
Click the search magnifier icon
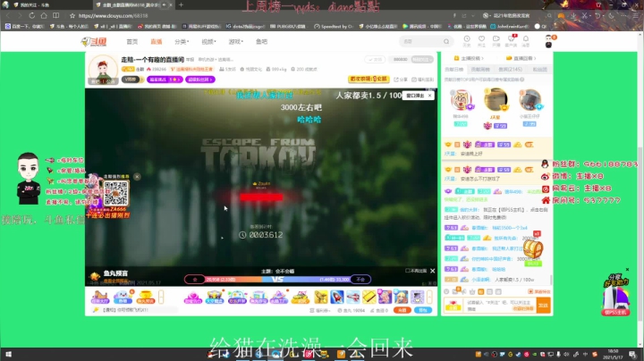(446, 41)
